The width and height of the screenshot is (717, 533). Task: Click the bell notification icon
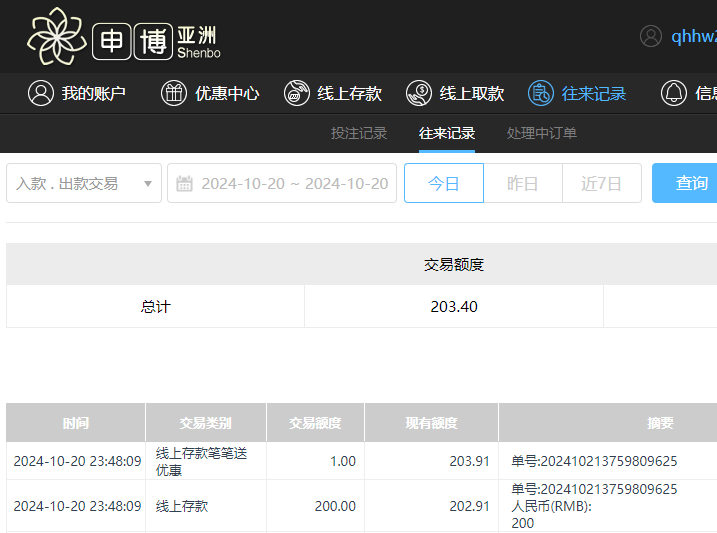click(674, 94)
